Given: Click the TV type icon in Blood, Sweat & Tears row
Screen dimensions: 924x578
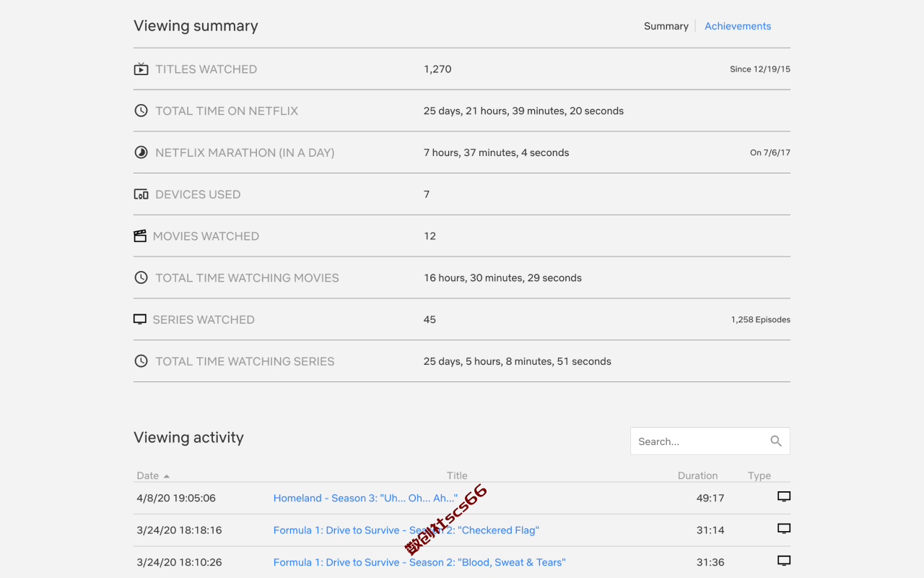Looking at the screenshot, I should coord(784,560).
